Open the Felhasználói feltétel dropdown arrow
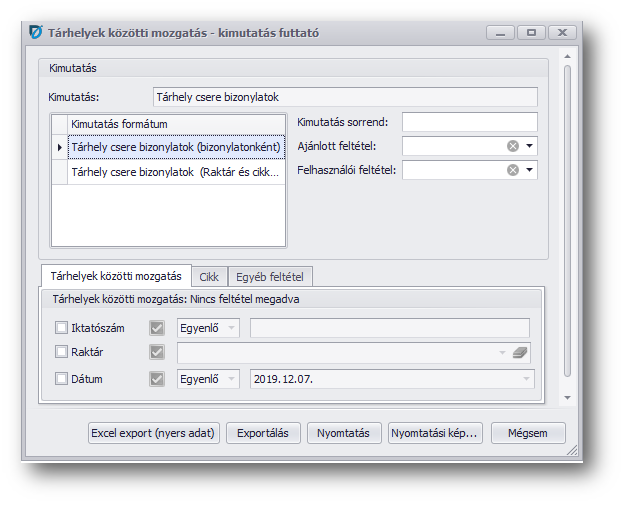This screenshot has height=505, width=625. point(529,170)
